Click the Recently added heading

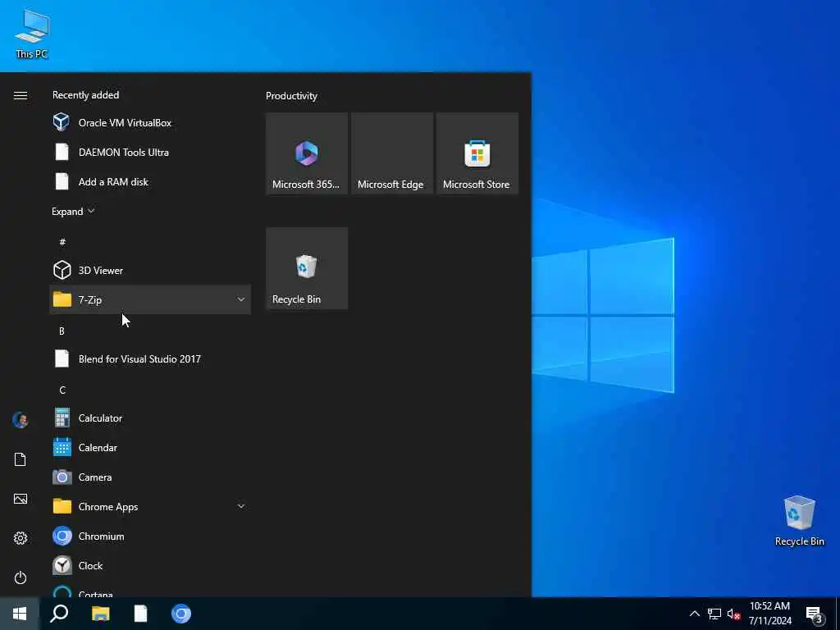click(85, 95)
